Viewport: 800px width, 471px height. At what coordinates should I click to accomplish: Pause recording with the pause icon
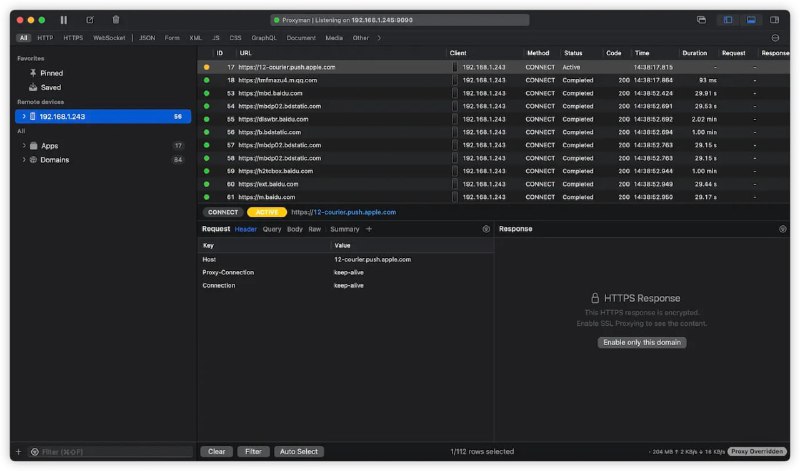coord(64,20)
